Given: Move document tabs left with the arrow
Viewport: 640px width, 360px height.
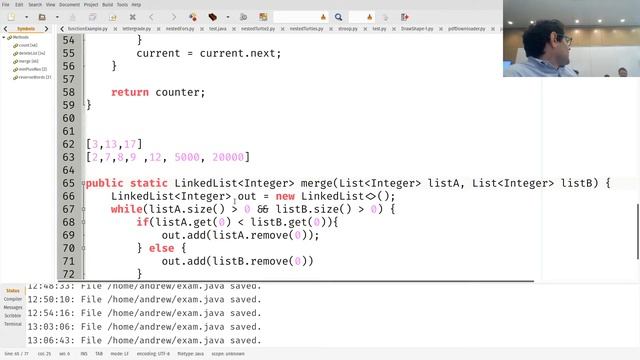Looking at the screenshot, I should pyautogui.click(x=62, y=29).
